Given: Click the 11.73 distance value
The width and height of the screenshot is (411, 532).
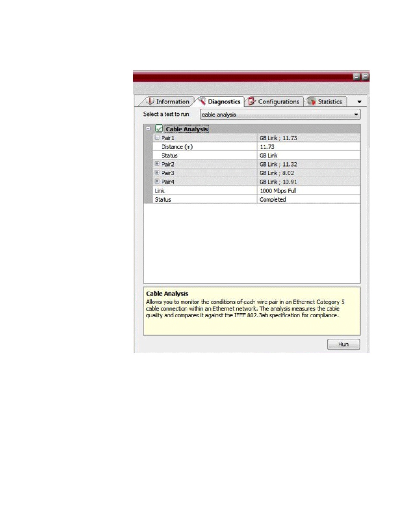Looking at the screenshot, I should pyautogui.click(x=267, y=146).
